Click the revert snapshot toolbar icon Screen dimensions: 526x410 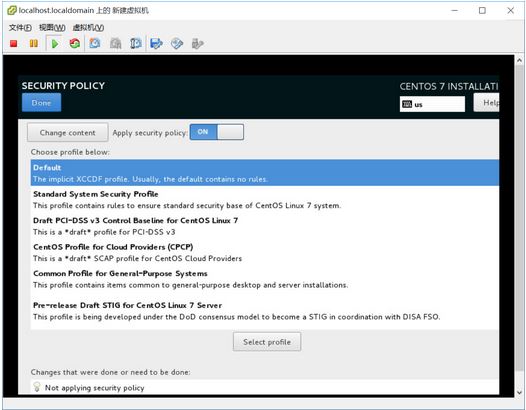(x=115, y=43)
